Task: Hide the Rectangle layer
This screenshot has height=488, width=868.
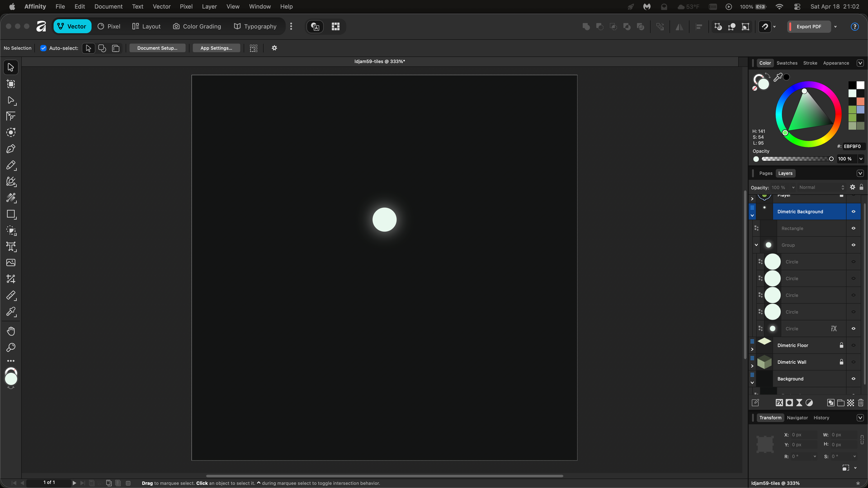Action: pyautogui.click(x=854, y=228)
